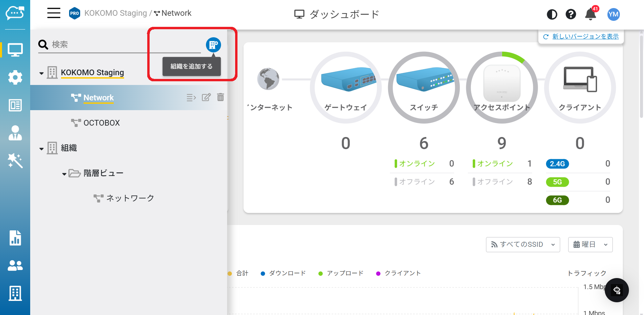Collapse the KOKOMO Staging tree node

42,73
